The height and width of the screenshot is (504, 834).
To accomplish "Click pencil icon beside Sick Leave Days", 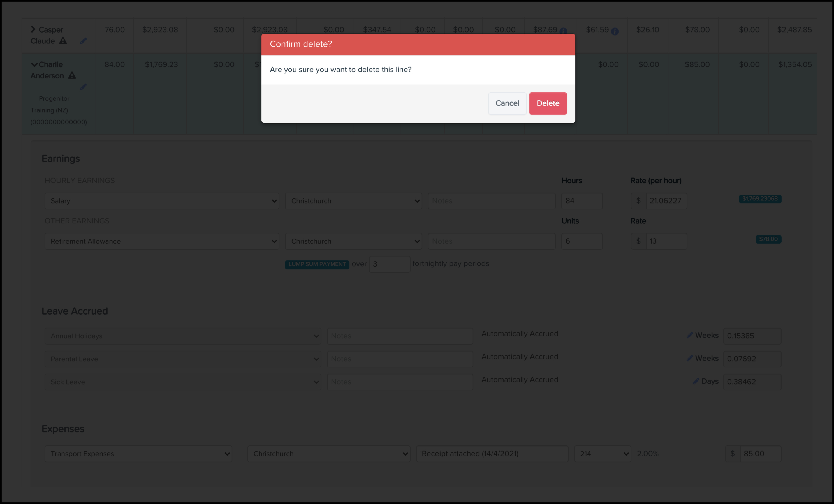I will pyautogui.click(x=696, y=381).
